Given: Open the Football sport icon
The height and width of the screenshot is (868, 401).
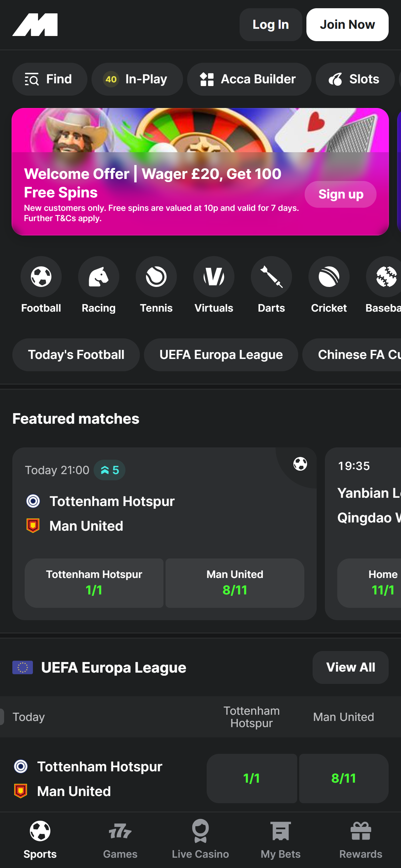Looking at the screenshot, I should coord(41,277).
